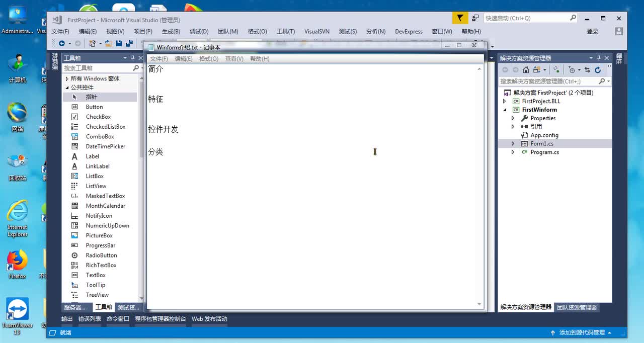The width and height of the screenshot is (644, 343).
Task: Select the PictureBox control in Toolbox
Action: (x=100, y=235)
